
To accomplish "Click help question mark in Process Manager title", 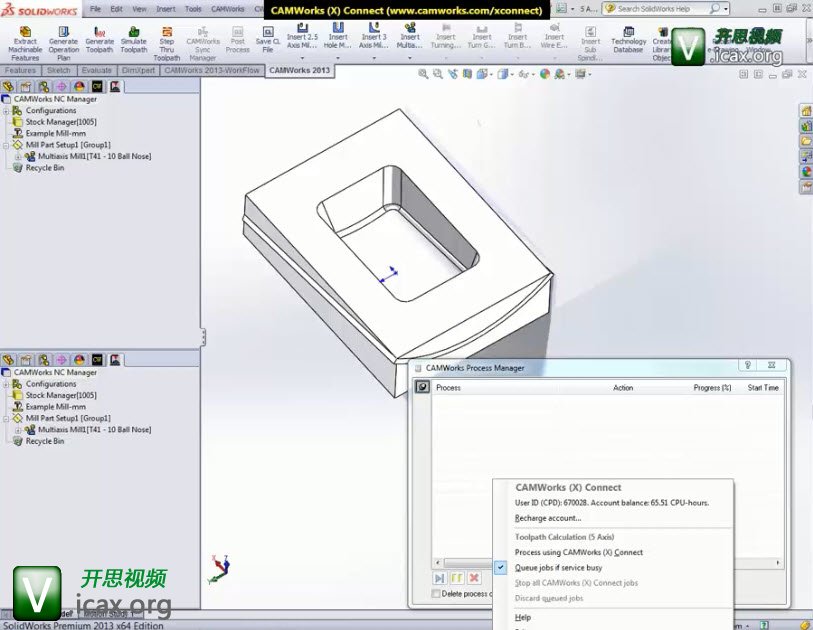I will point(748,365).
